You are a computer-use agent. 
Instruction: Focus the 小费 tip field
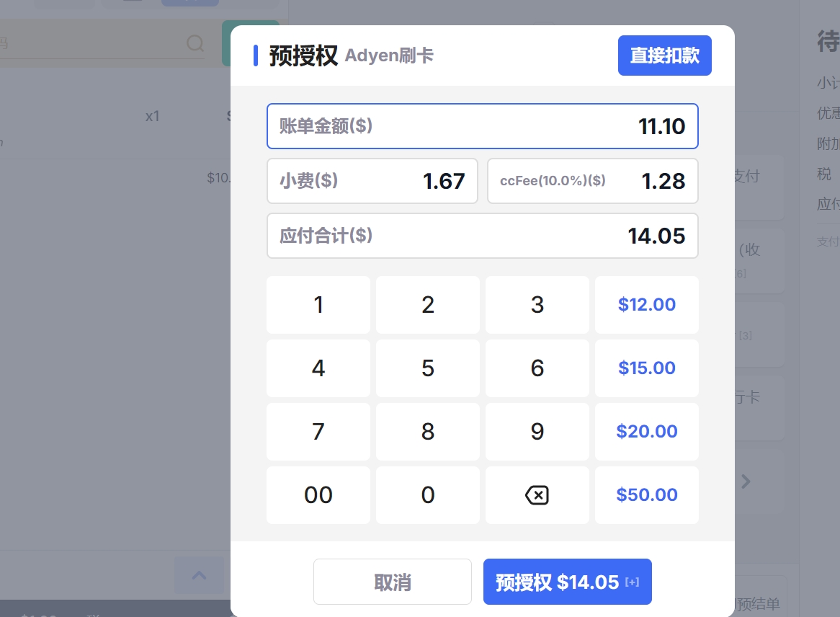click(x=372, y=181)
